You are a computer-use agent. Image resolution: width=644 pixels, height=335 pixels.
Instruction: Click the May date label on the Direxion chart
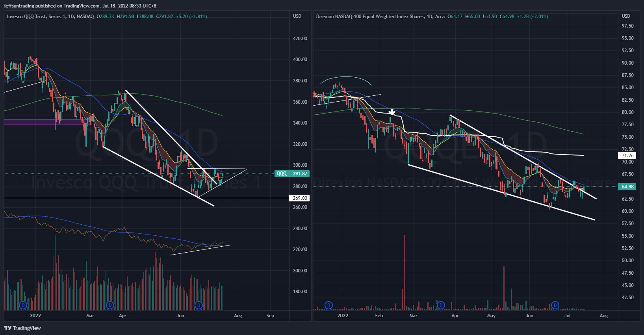click(491, 316)
